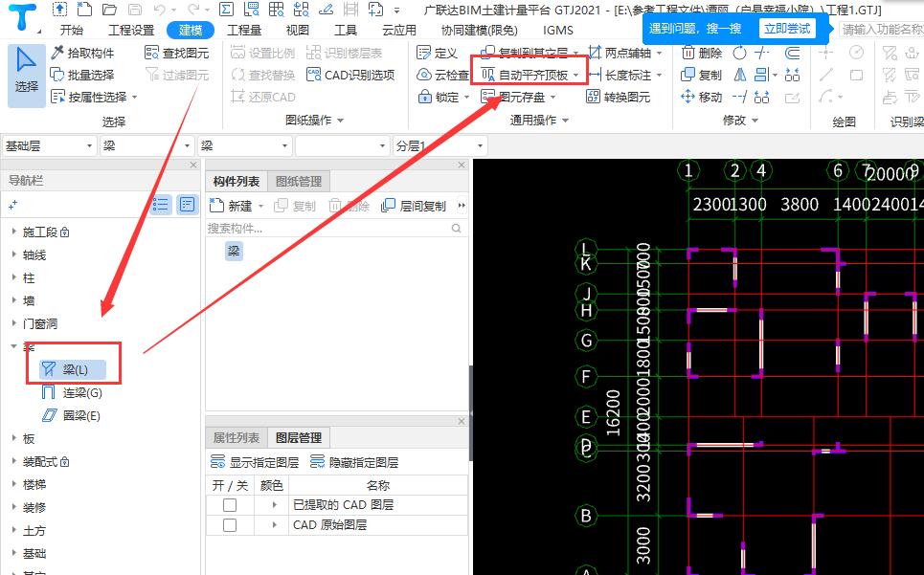This screenshot has height=575, width=924.
Task: Click 转换图元 convert element
Action: coord(619,97)
